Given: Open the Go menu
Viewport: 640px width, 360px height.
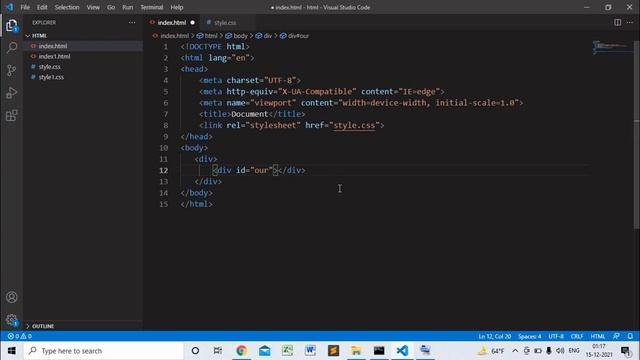Looking at the screenshot, I should [111, 7].
